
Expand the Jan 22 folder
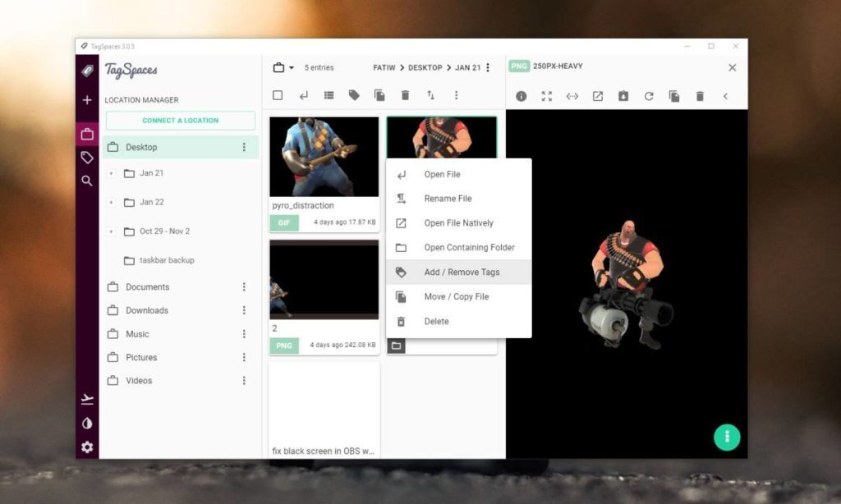(x=112, y=202)
